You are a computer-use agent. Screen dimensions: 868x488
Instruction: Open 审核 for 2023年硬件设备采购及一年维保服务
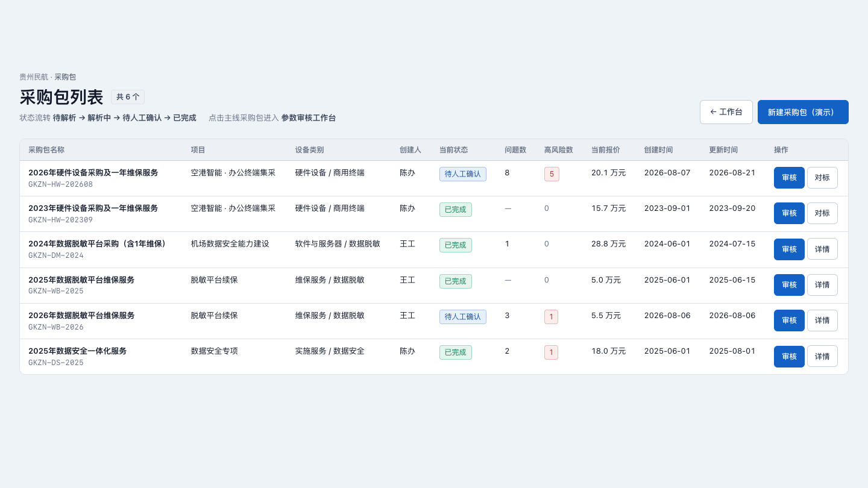tap(789, 213)
